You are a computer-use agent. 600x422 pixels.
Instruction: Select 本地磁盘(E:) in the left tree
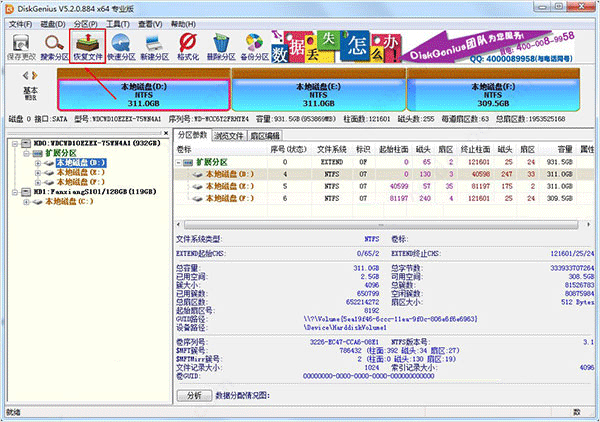pyautogui.click(x=81, y=173)
